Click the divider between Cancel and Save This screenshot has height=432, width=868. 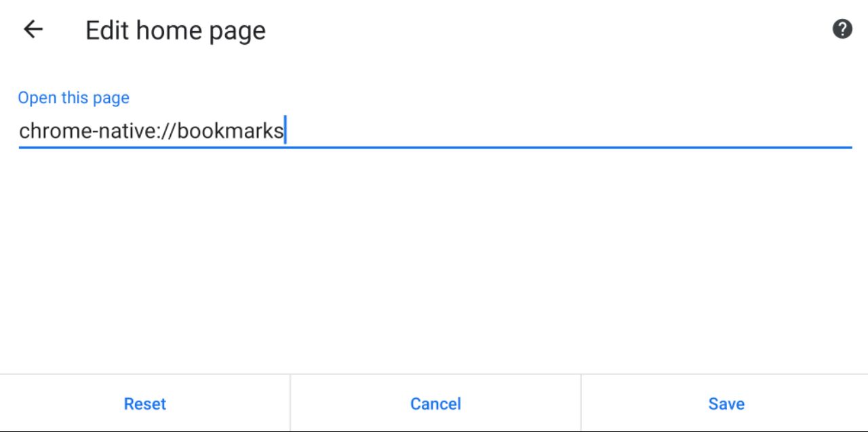click(580, 404)
